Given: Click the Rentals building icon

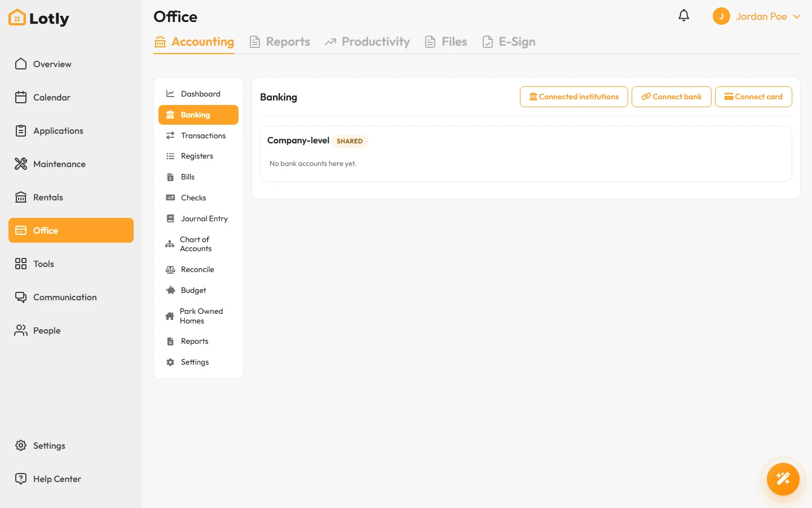Looking at the screenshot, I should click(21, 197).
